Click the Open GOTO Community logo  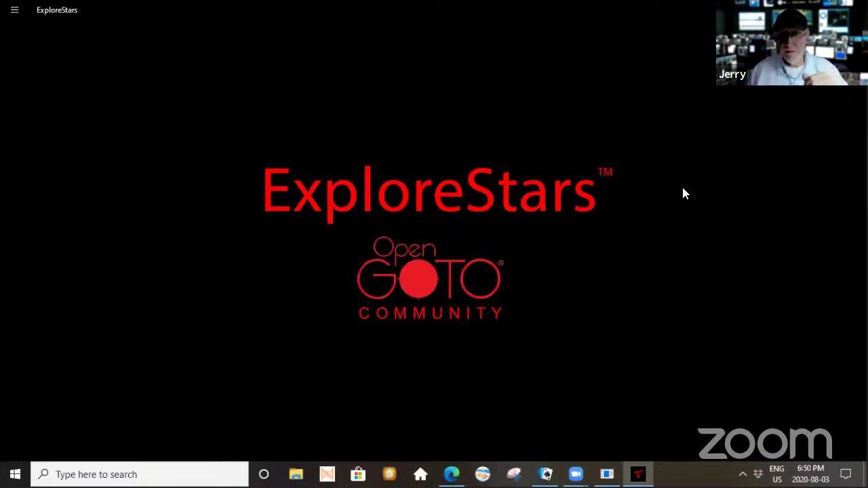tap(430, 278)
